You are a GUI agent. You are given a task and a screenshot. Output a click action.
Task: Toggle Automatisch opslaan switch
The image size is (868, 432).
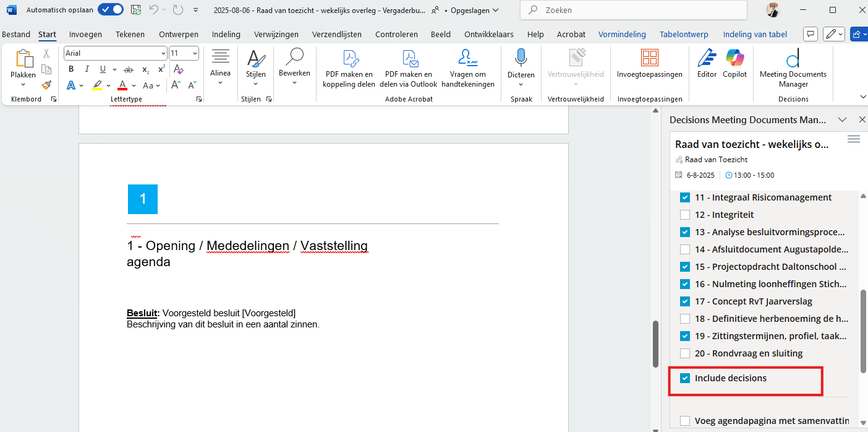[x=111, y=10]
